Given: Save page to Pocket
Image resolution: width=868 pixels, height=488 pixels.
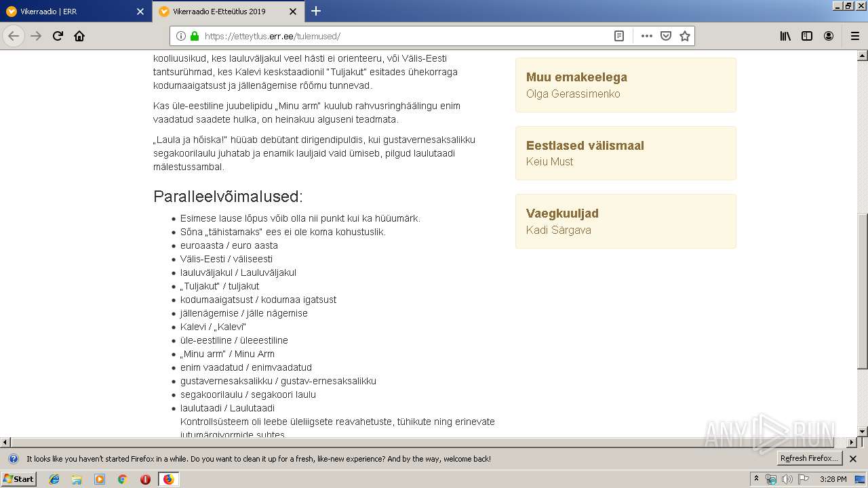Looking at the screenshot, I should 666,36.
